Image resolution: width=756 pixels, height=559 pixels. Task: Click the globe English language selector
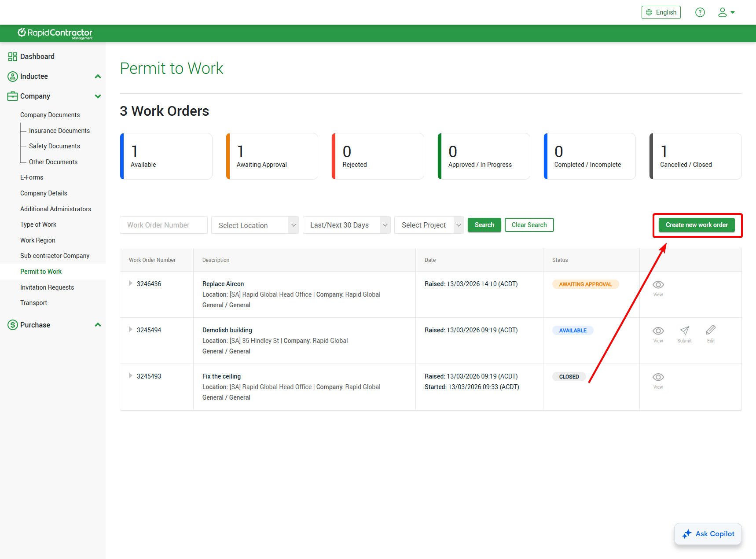pos(661,12)
